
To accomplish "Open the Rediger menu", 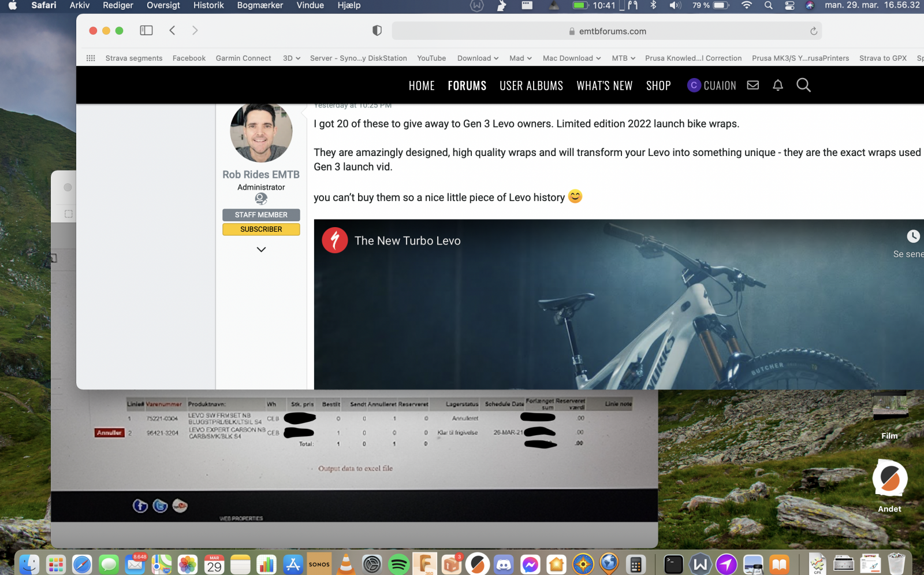I will tap(118, 5).
